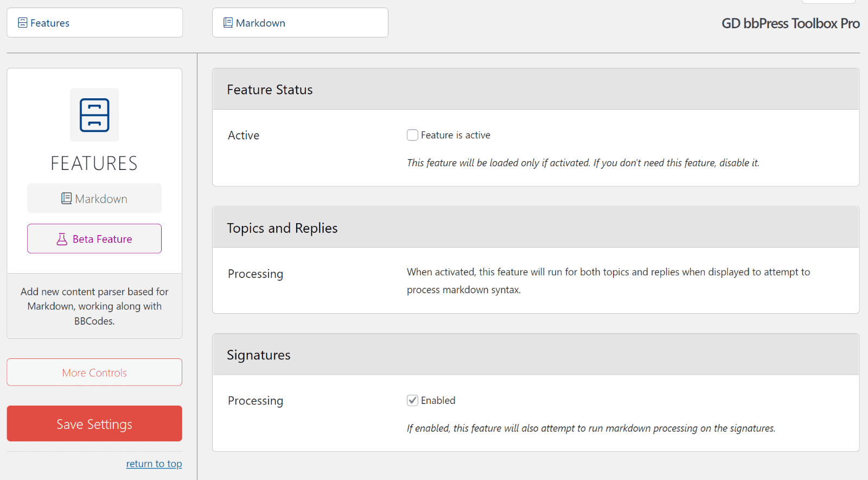Open More Controls
This screenshot has height=480, width=868.
[x=94, y=372]
